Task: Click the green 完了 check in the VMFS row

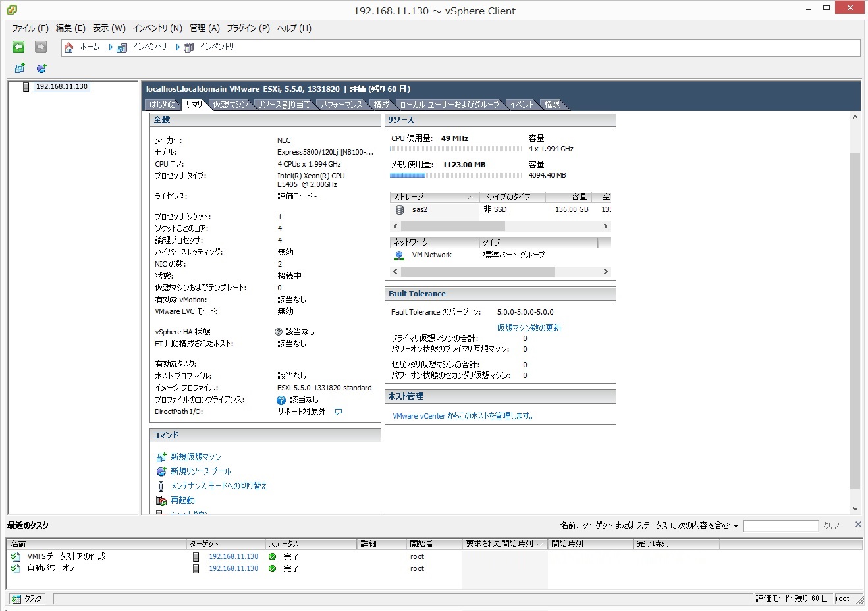Action: click(x=273, y=557)
